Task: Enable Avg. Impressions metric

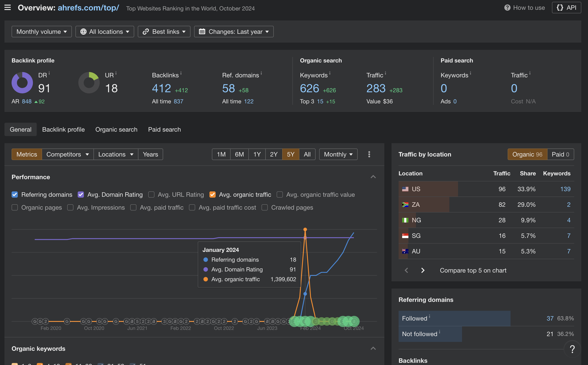Action: point(70,207)
